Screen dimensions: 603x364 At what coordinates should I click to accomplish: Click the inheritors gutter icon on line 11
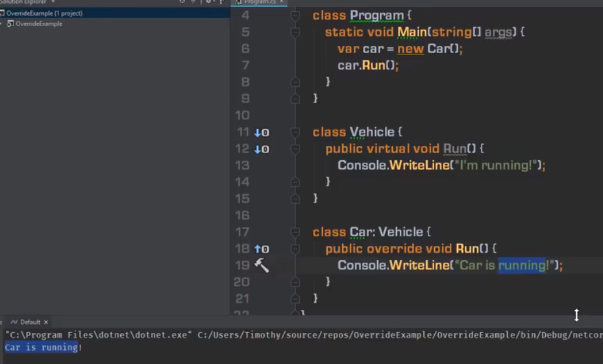click(262, 132)
